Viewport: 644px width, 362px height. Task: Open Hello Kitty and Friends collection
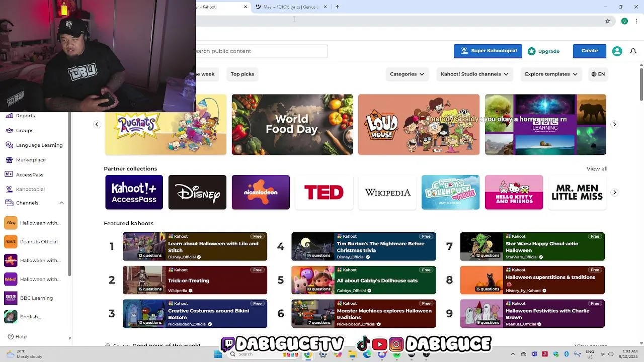click(x=514, y=192)
